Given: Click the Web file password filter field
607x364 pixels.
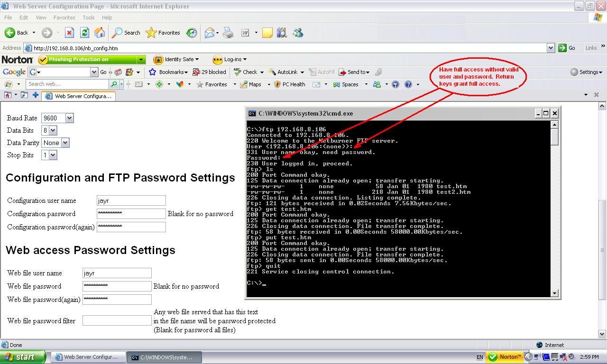Looking at the screenshot, I should tap(117, 321).
